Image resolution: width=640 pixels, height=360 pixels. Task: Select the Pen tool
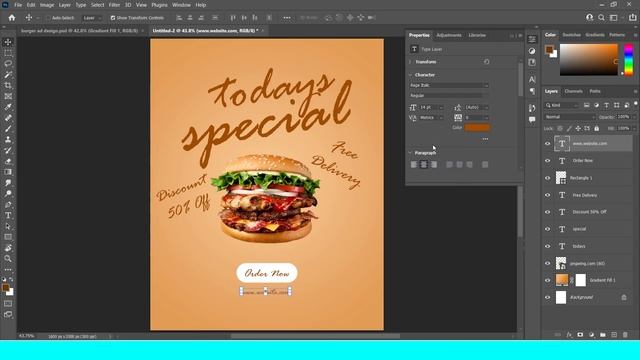[8, 204]
